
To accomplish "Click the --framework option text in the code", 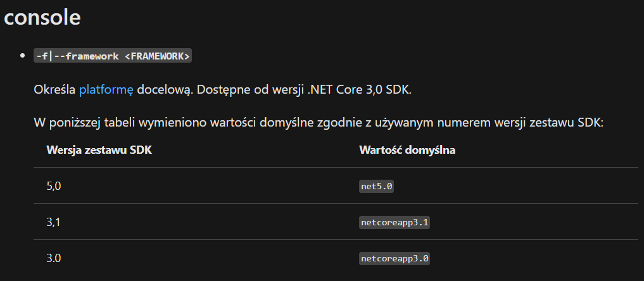I will [x=87, y=56].
